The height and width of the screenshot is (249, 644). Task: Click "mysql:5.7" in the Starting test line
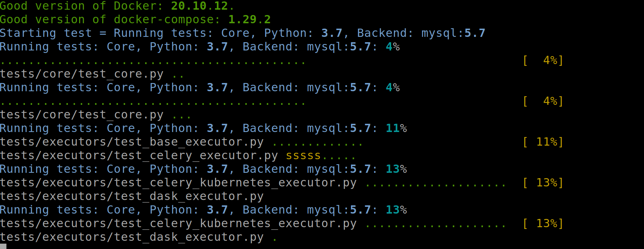453,33
